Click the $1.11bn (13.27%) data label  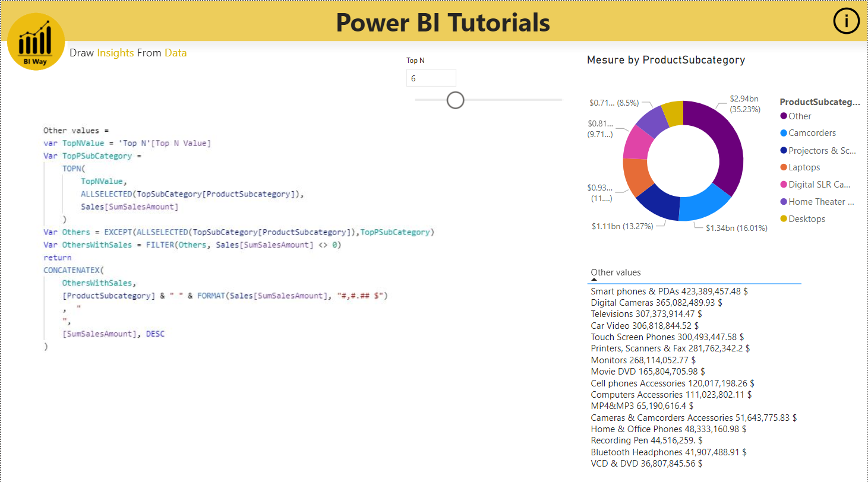623,226
